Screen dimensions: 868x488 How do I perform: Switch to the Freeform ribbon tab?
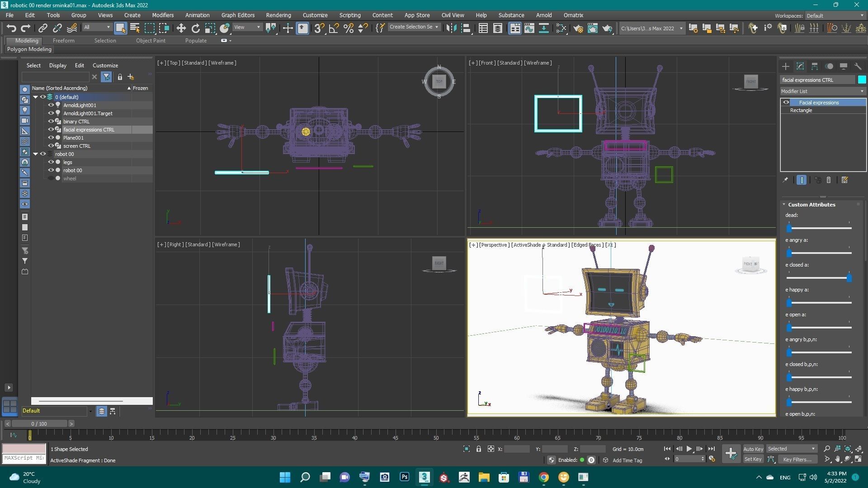tap(64, 41)
